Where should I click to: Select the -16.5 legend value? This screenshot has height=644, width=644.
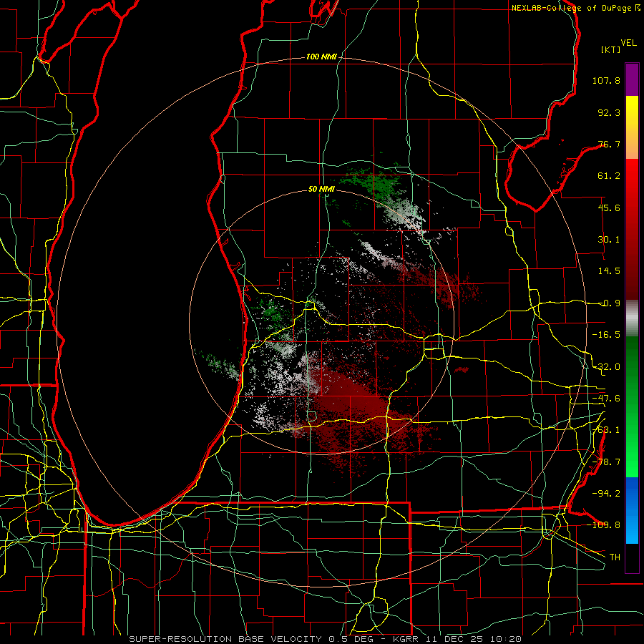coord(606,335)
